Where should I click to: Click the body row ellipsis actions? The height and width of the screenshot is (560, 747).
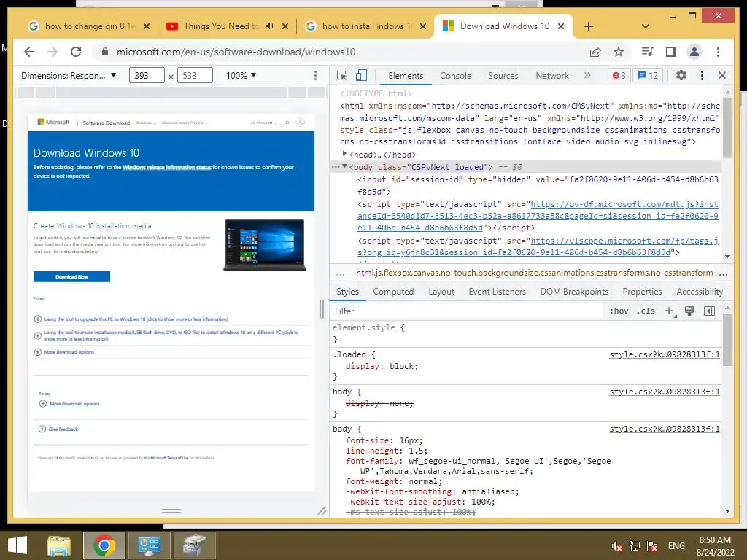point(336,167)
